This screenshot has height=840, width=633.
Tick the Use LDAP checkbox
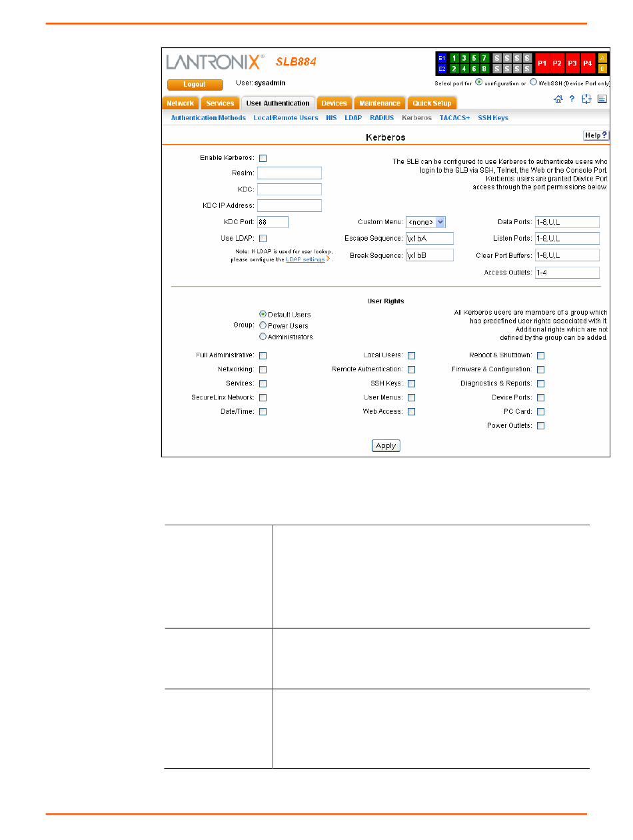click(263, 238)
